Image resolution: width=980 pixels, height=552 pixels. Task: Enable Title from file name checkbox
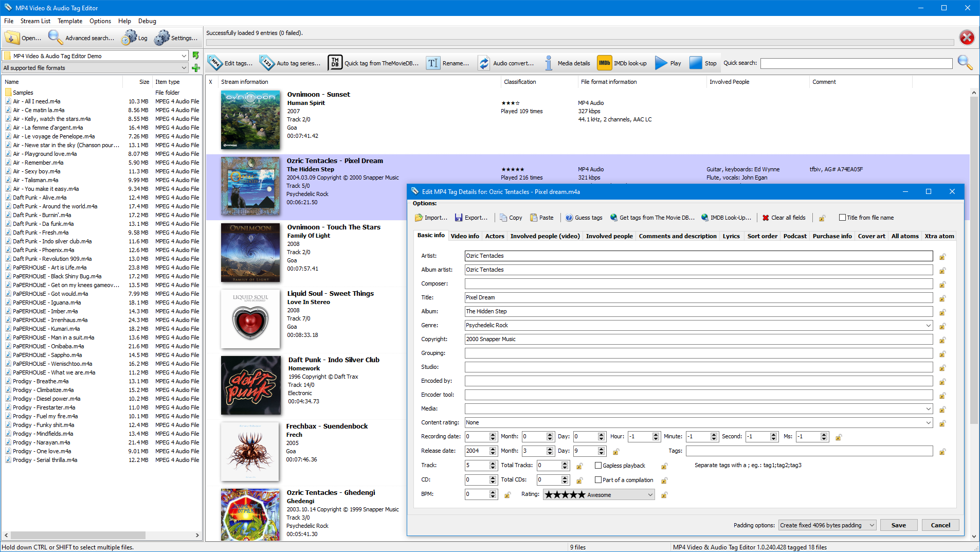point(842,218)
